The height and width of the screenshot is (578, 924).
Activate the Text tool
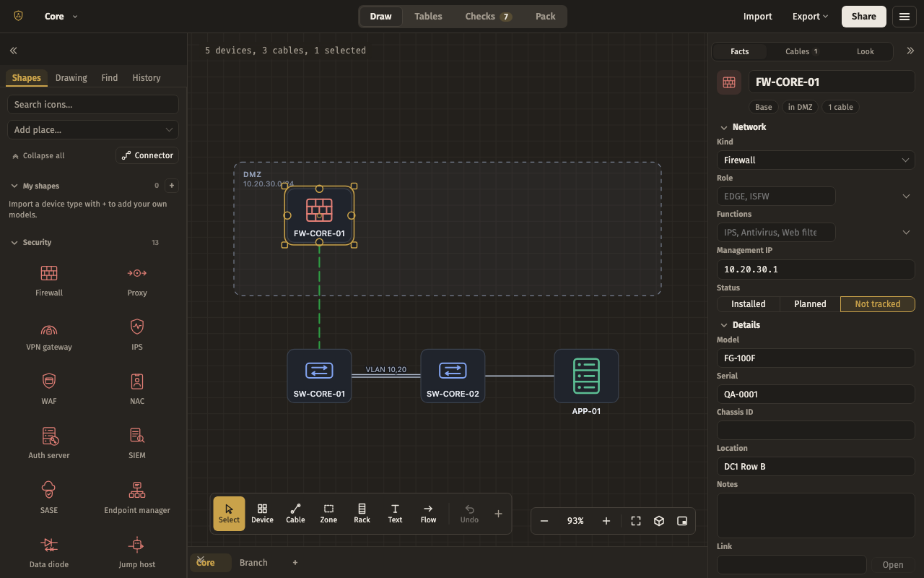point(395,514)
